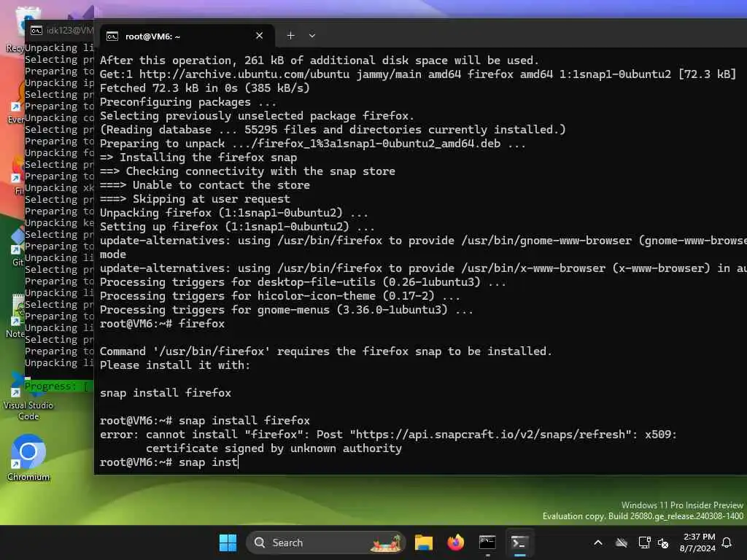
Task: Click the current prompt 'snap inst' line
Action: click(169, 462)
